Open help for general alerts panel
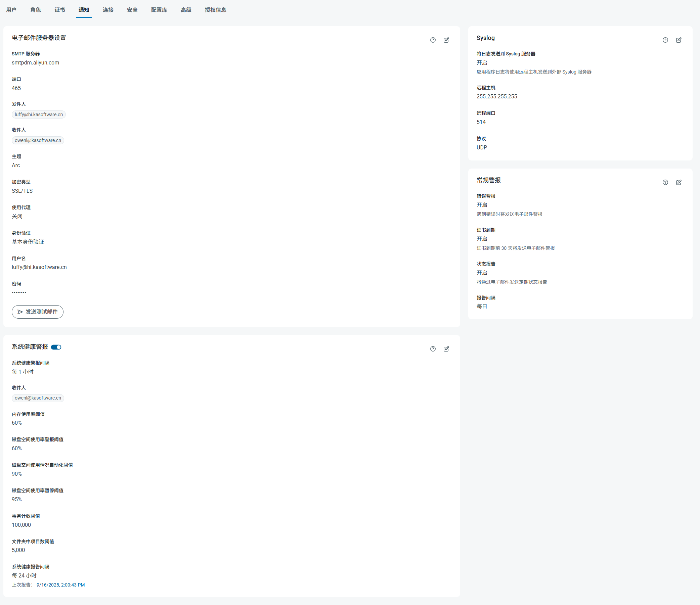This screenshot has height=605, width=700. [665, 182]
